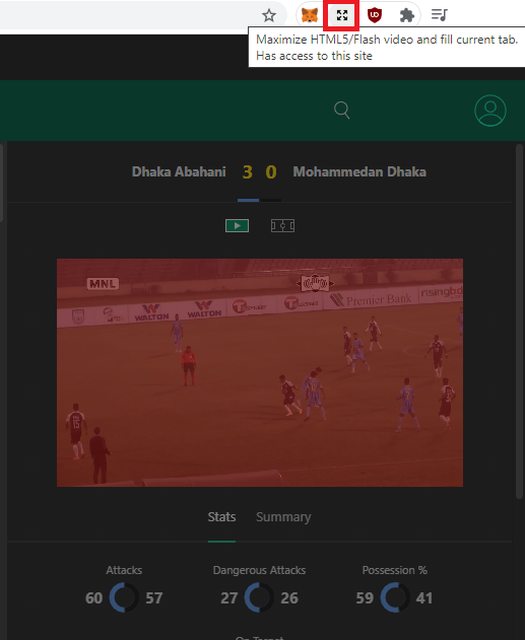Open the MetaMask fox extension

click(x=310, y=16)
